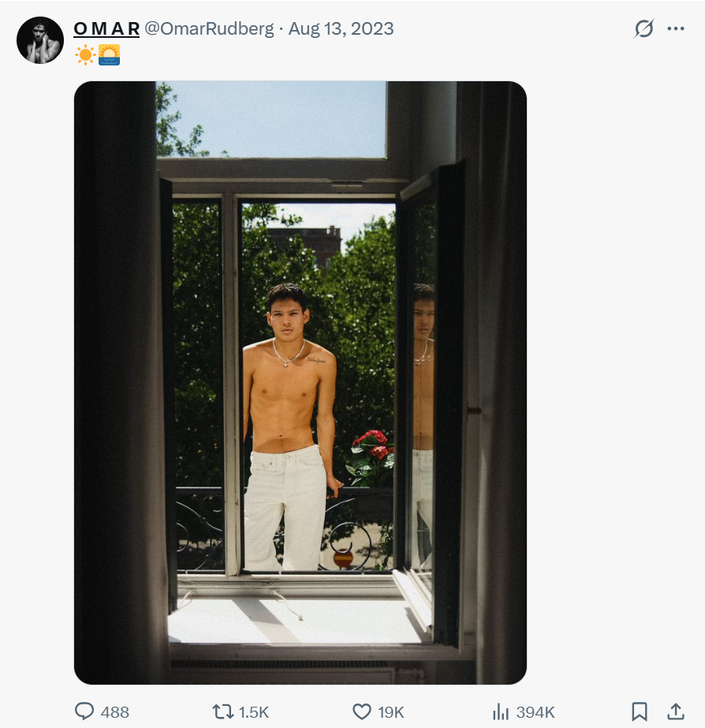Click the 394K views count
Viewport: 705px width, 728px height.
click(x=535, y=712)
